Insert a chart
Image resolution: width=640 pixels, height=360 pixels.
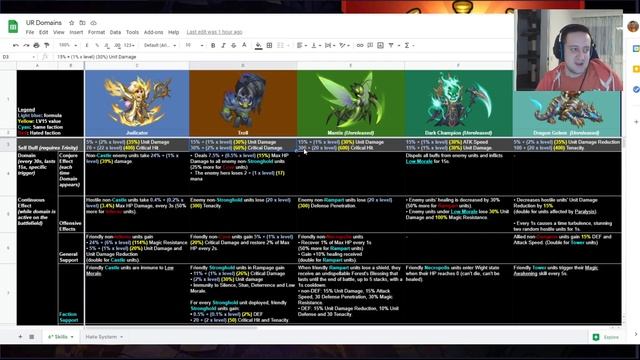[x=380, y=45]
